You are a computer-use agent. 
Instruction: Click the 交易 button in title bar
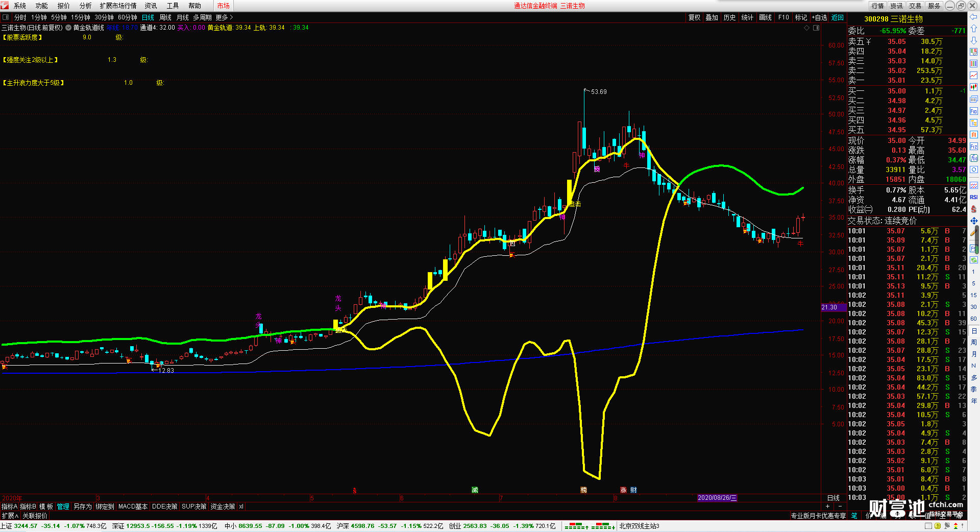click(915, 6)
